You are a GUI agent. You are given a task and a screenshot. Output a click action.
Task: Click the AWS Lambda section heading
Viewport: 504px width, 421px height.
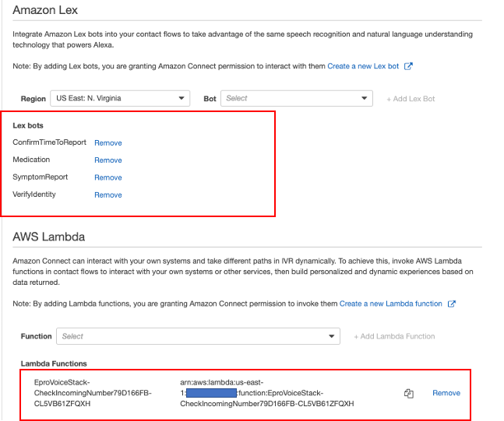pyautogui.click(x=48, y=237)
